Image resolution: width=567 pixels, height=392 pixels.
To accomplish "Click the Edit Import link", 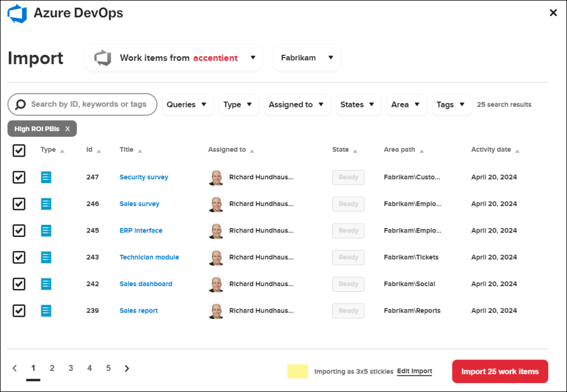I will [414, 372].
